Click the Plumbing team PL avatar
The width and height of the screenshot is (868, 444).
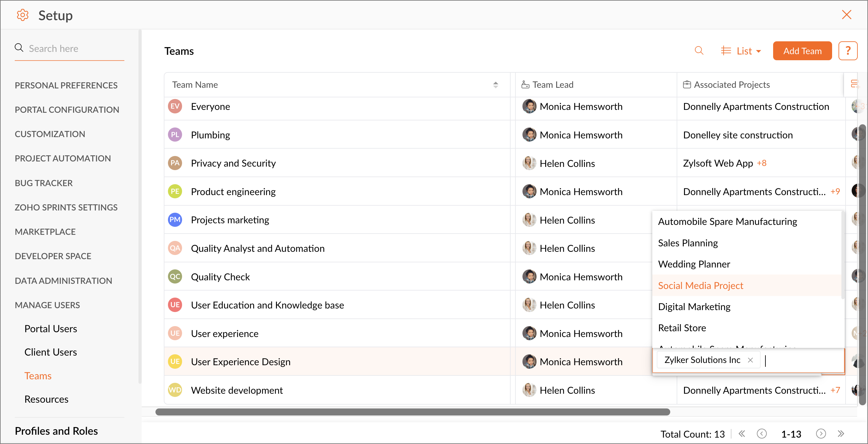pos(175,135)
